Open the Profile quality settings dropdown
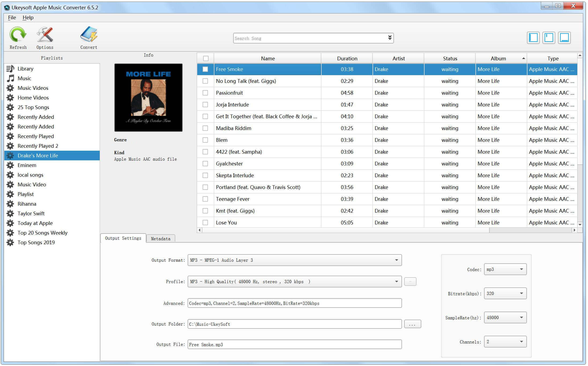Image resolution: width=588 pixels, height=366 pixels. (x=395, y=282)
